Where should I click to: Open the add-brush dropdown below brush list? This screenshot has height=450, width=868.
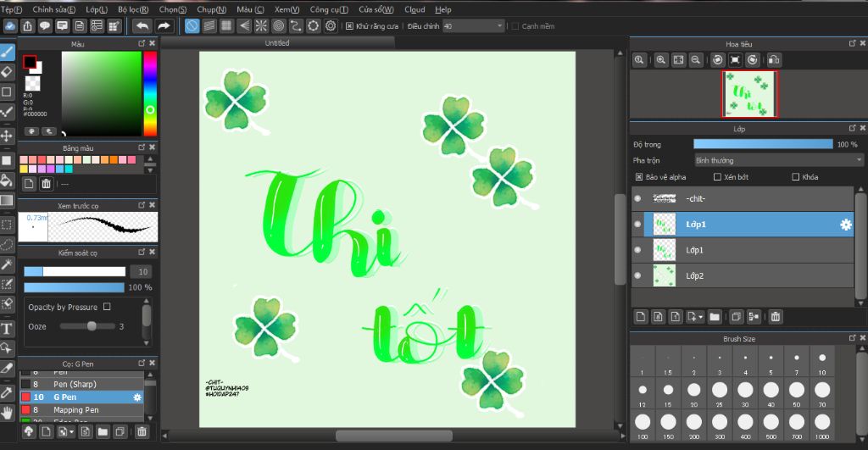pos(71,431)
